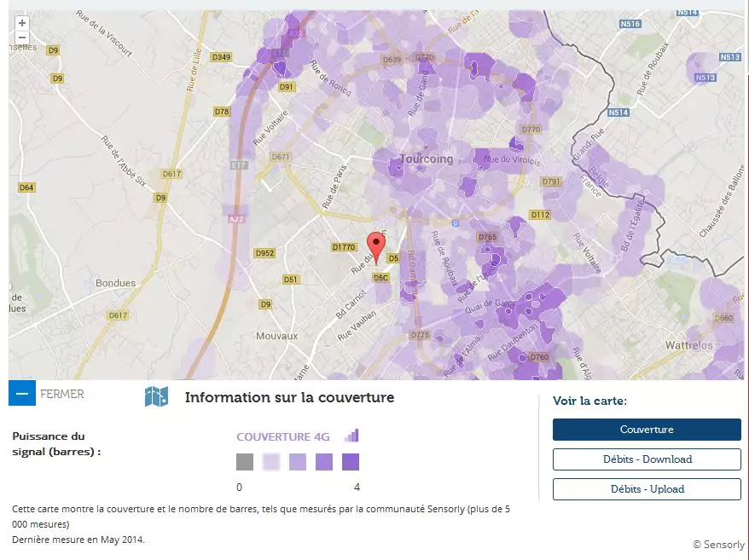Click the FERMER label to close panel
Image resolution: width=749 pixels, height=560 pixels.
click(62, 394)
